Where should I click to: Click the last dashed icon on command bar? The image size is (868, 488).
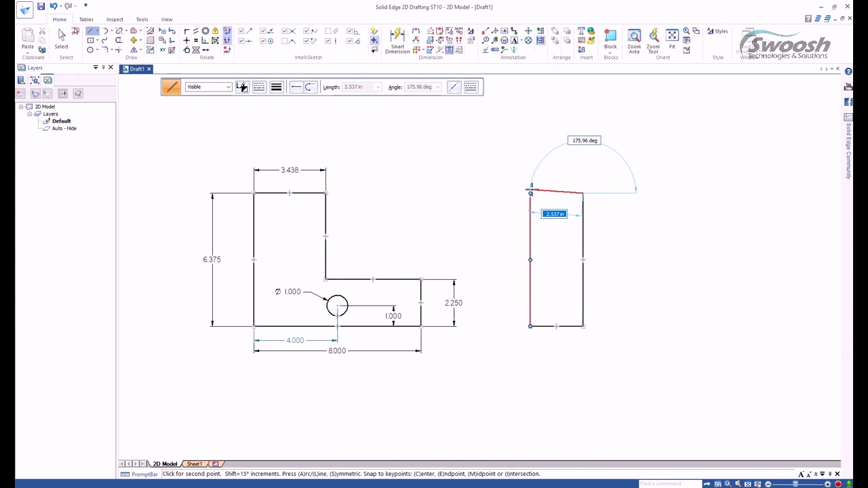point(471,87)
